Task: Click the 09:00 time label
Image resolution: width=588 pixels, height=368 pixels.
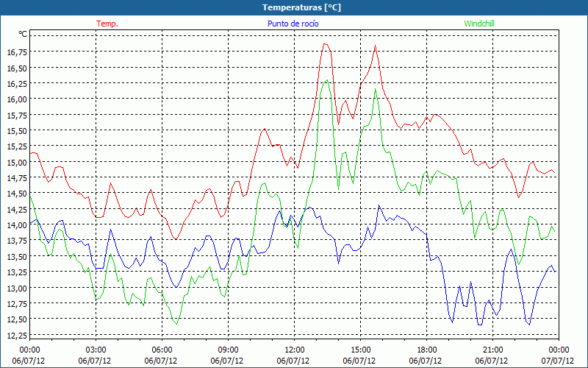Action: [x=228, y=350]
